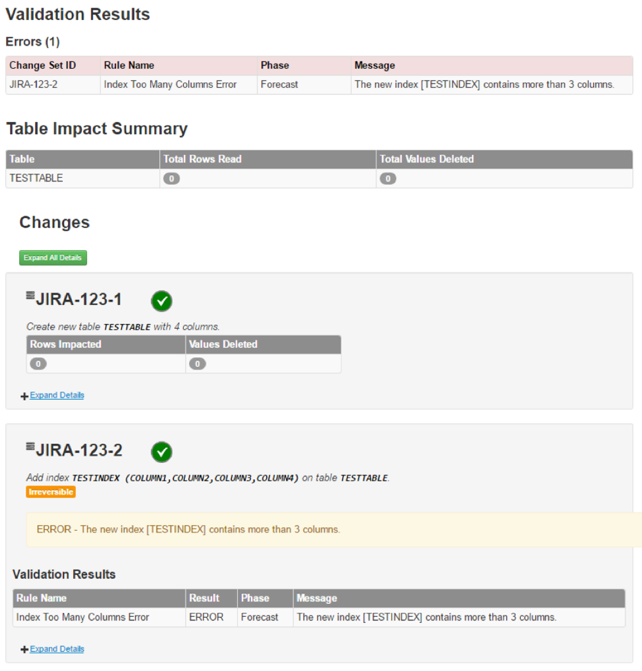The width and height of the screenshot is (642, 671).
Task: Click the plus icon under JIRA-123-1 section
Action: coord(24,396)
